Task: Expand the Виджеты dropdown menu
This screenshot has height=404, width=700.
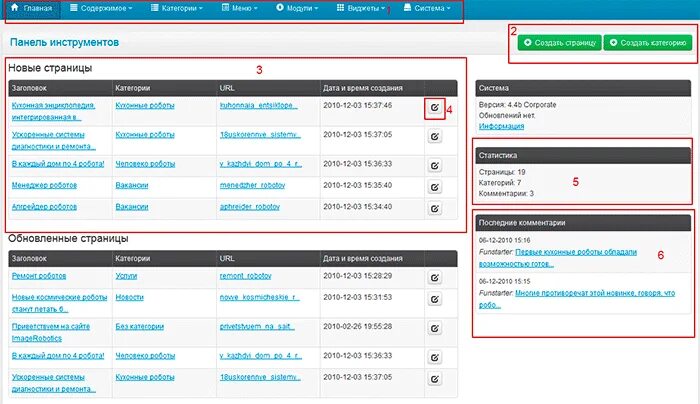Action: [x=361, y=8]
